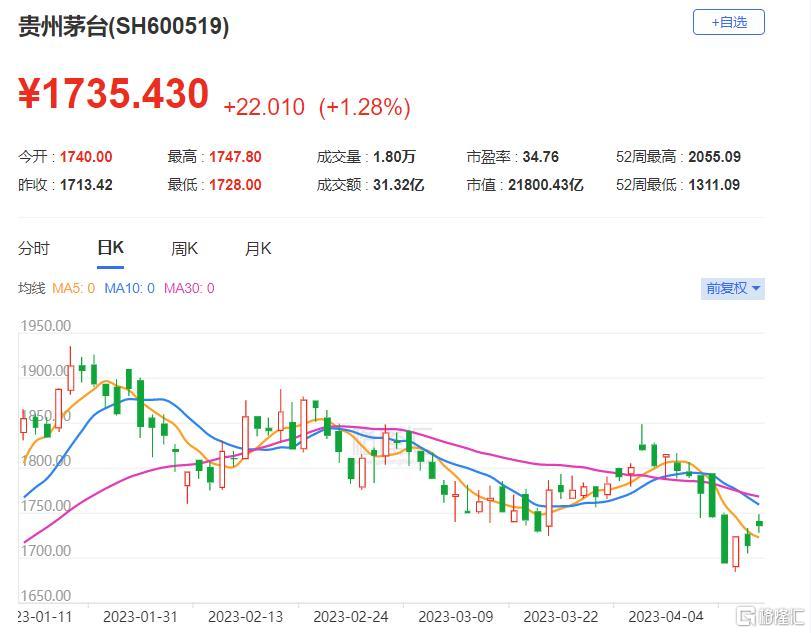The width and height of the screenshot is (811, 633).
Task: Click the MA30 indicator label
Action: tap(189, 288)
